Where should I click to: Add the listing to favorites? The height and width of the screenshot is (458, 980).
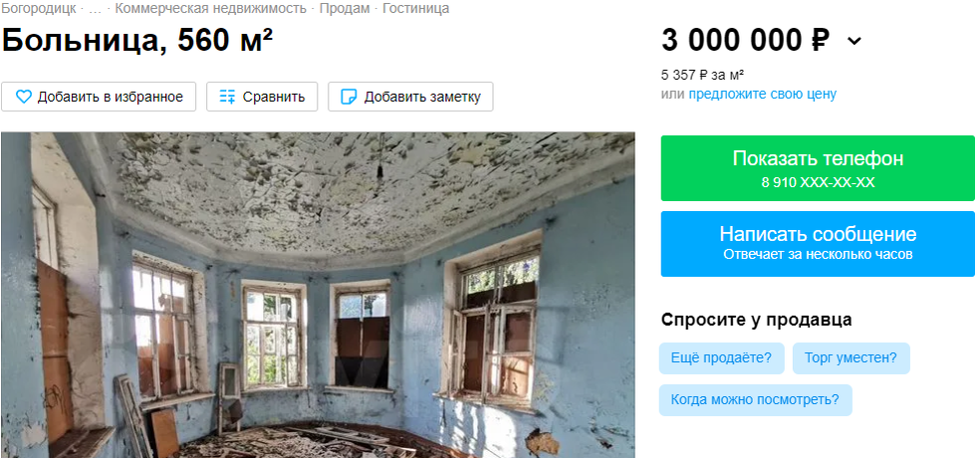click(x=99, y=97)
